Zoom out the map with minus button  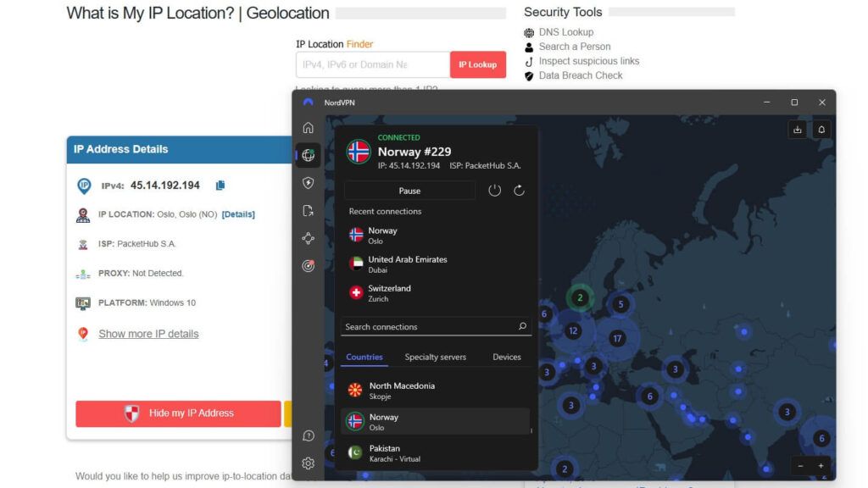point(800,466)
